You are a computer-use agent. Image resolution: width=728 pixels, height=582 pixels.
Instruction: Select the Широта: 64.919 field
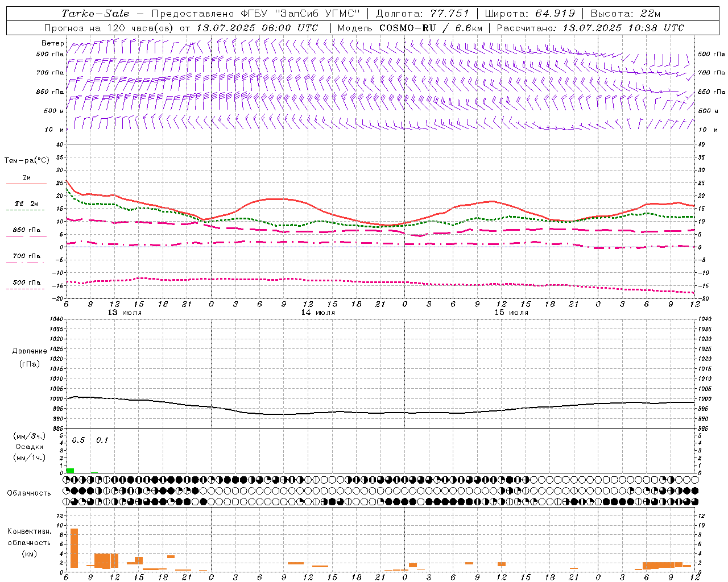pos(530,14)
